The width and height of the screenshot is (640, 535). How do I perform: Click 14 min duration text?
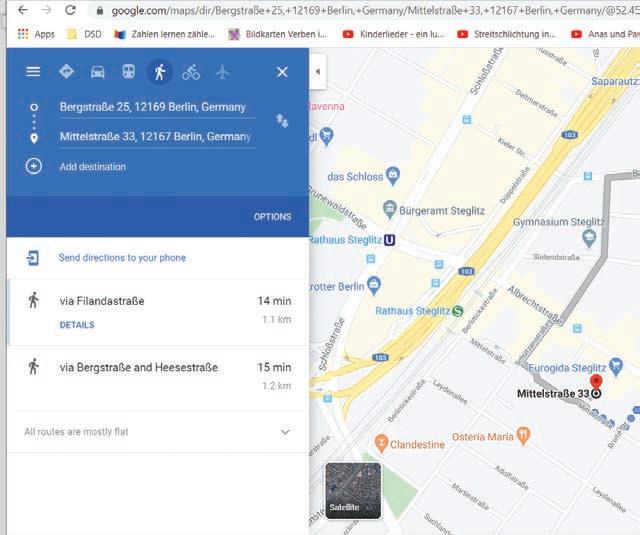[274, 301]
